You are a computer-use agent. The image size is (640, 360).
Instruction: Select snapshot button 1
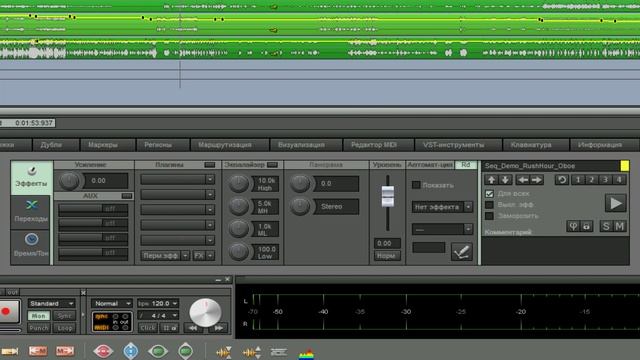coord(578,180)
